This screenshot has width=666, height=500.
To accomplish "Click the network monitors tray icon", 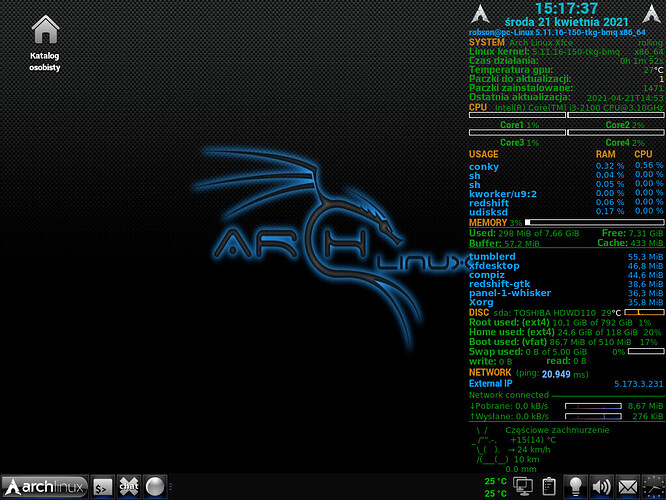I will click(523, 486).
